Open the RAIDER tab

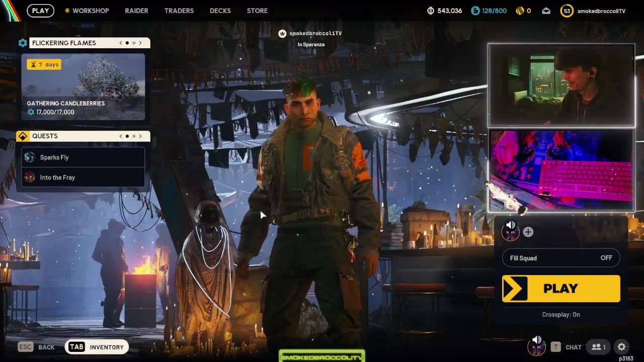[137, 11]
